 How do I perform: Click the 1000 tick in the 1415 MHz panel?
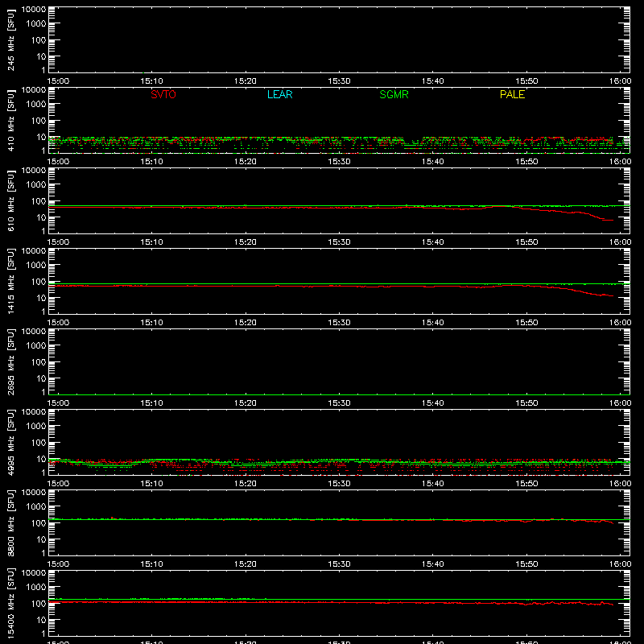36,266
